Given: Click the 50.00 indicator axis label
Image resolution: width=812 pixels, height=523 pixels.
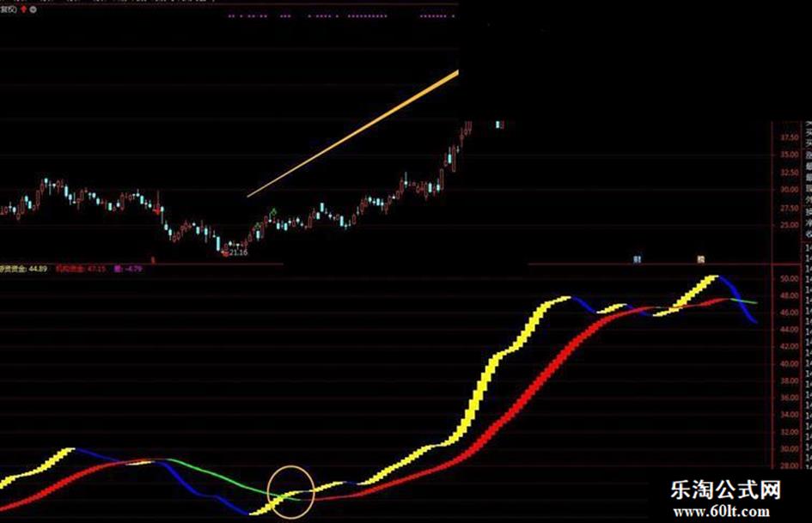Looking at the screenshot, I should [789, 278].
